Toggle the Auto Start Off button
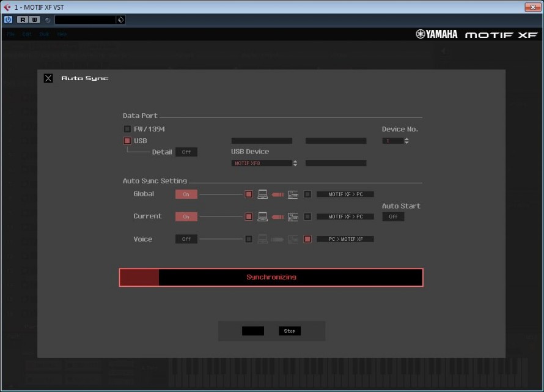The image size is (544, 392). tap(393, 216)
